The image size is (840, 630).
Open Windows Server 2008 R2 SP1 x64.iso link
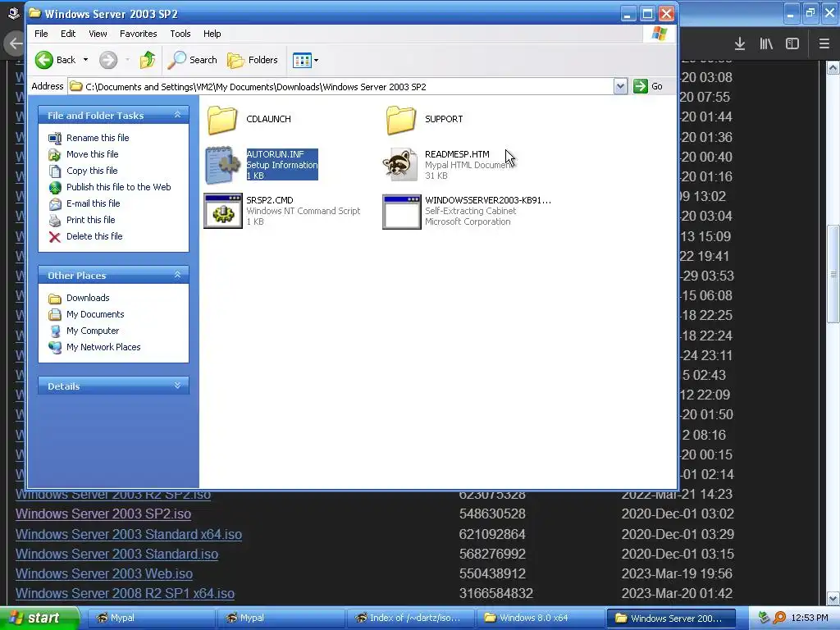(x=125, y=594)
